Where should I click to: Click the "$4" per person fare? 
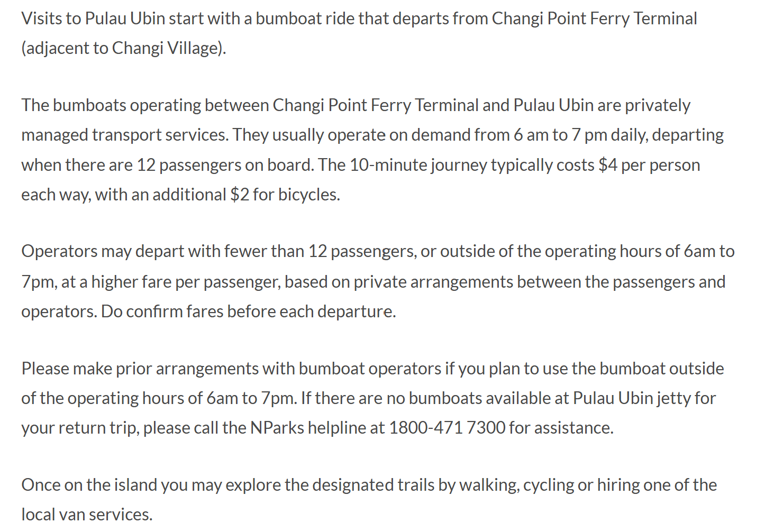[x=608, y=165]
